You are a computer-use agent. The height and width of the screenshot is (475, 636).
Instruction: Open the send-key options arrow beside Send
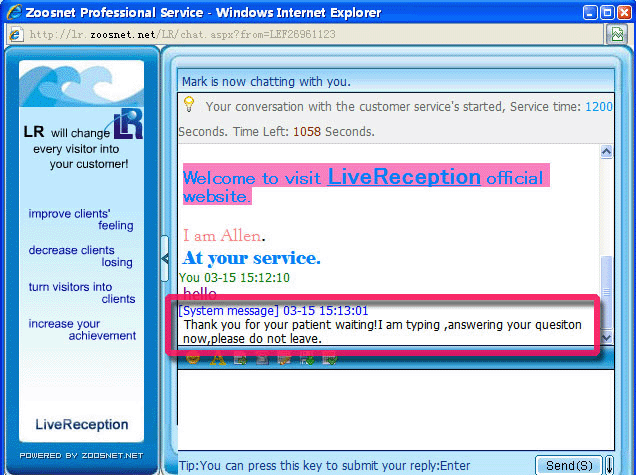[609, 465]
